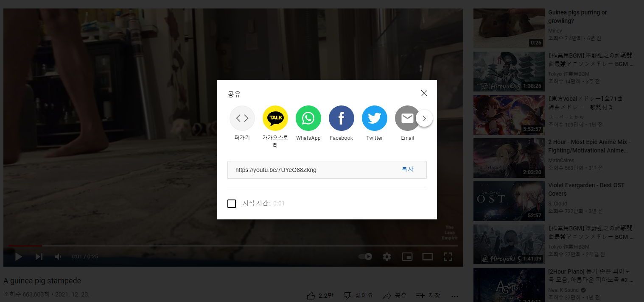Mute the video volume
Image resolution: width=644 pixels, height=302 pixels.
(58, 257)
